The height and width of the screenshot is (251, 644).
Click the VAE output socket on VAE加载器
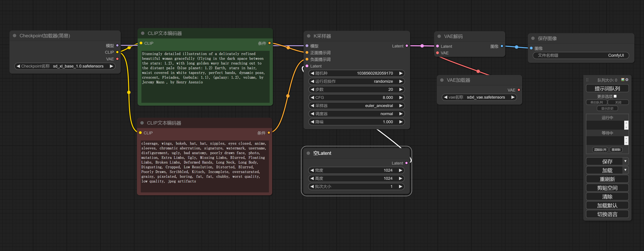click(519, 90)
